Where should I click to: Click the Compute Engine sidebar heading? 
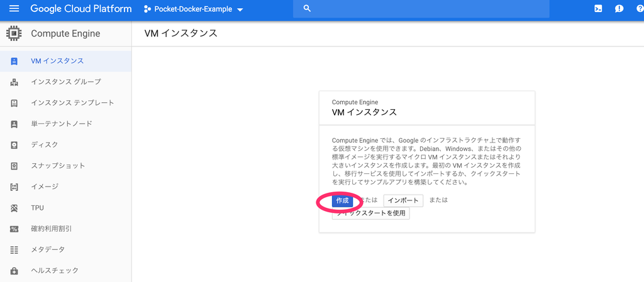65,34
